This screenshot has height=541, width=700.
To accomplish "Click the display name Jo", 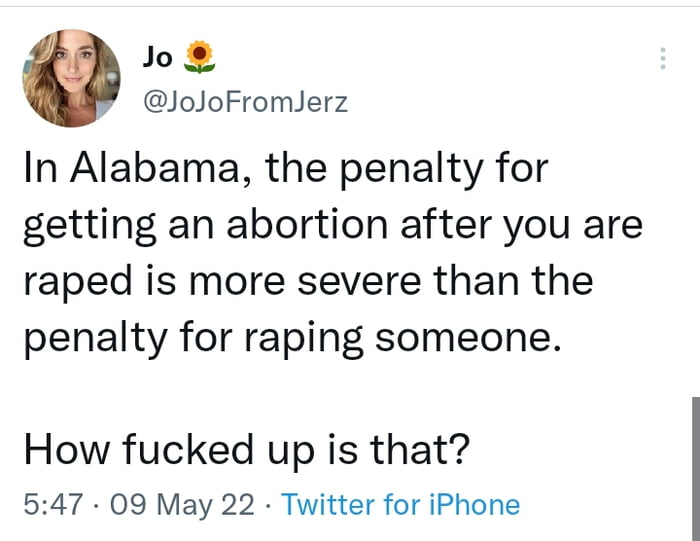I will [158, 57].
